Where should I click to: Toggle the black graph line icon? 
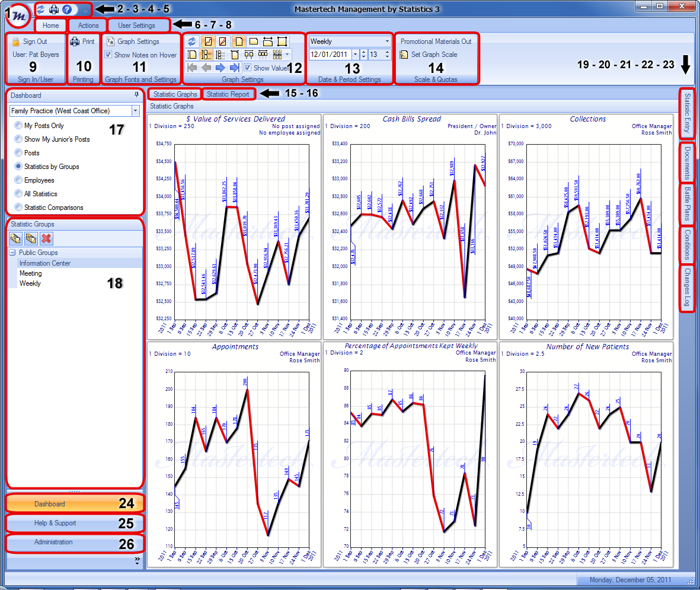click(208, 42)
